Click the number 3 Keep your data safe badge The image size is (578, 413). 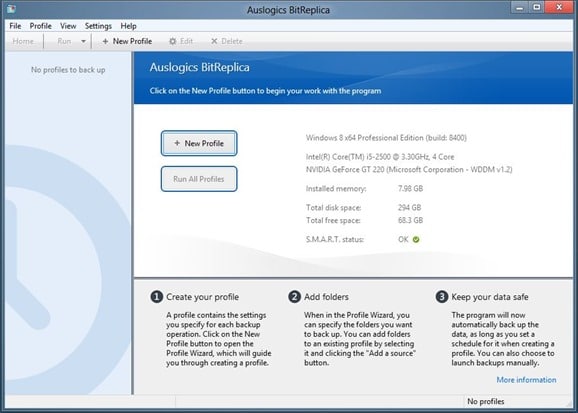coord(442,297)
